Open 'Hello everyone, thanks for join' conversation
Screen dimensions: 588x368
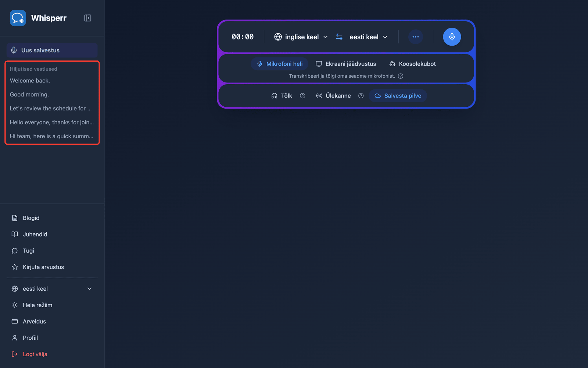tap(52, 122)
